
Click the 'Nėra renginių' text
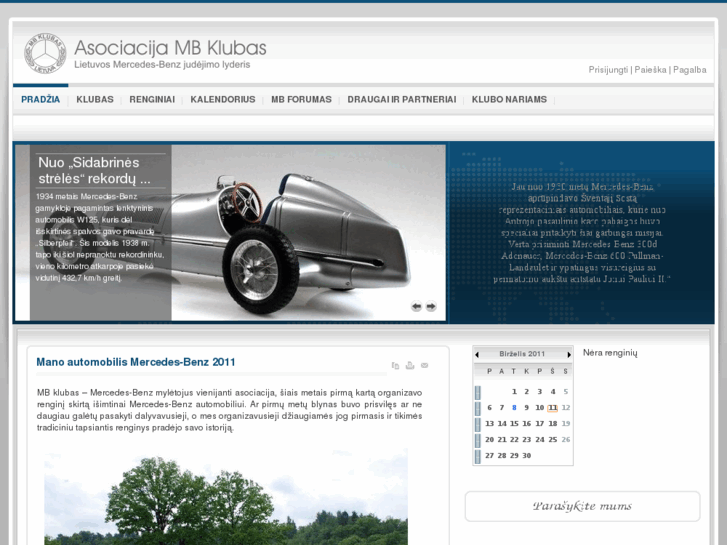(x=610, y=353)
